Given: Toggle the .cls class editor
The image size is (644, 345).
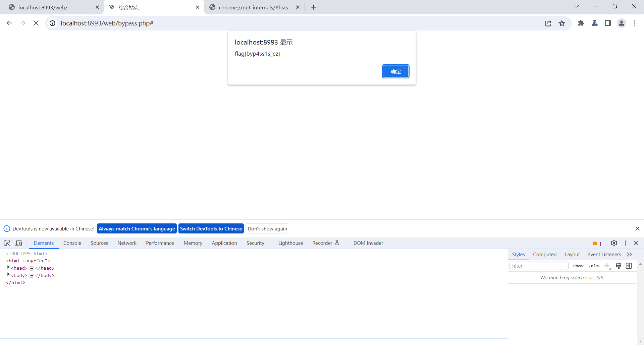Looking at the screenshot, I should point(593,266).
